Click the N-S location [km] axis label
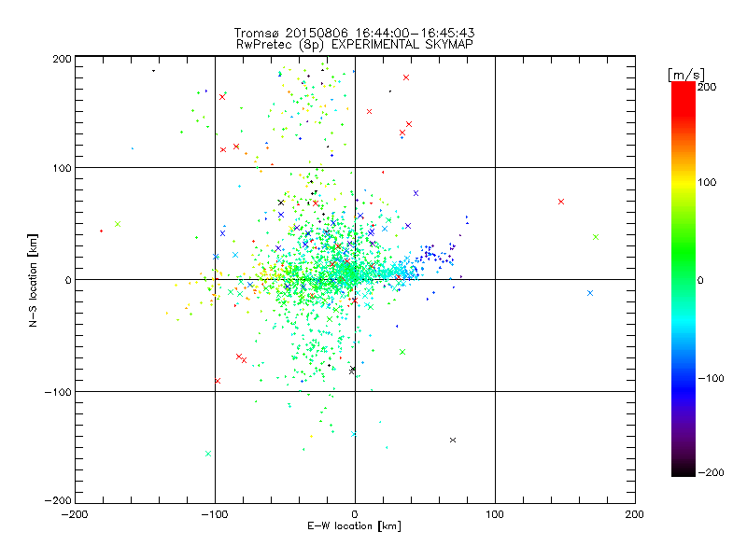 click(34, 279)
